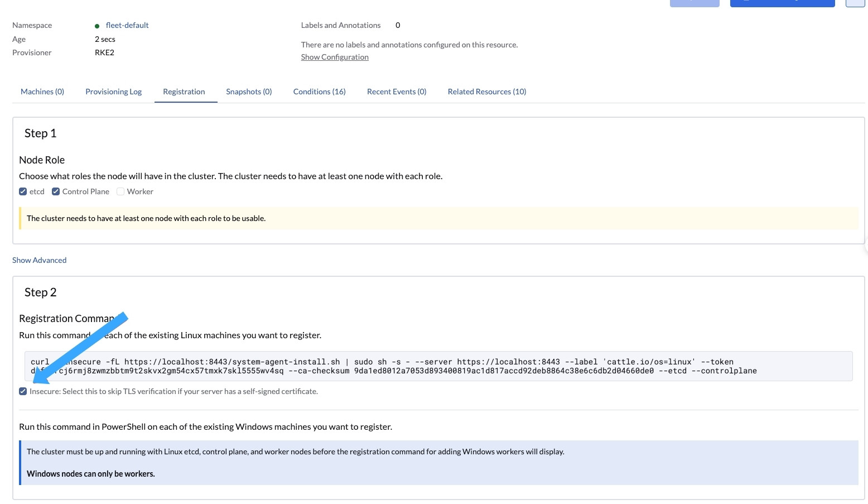Disable the Insecure TLS skip checkbox

pyautogui.click(x=23, y=391)
